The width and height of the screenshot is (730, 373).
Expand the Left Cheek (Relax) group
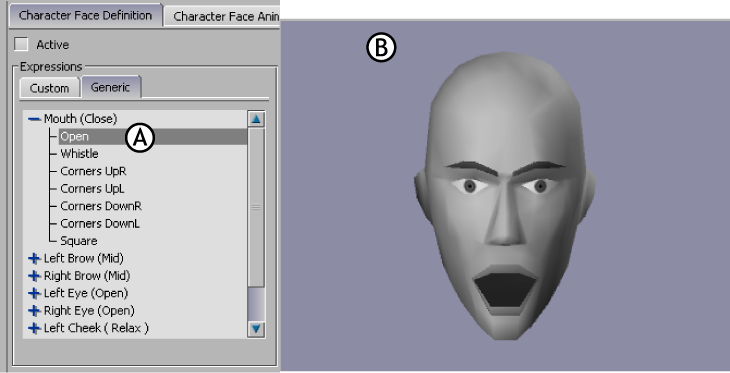(34, 328)
